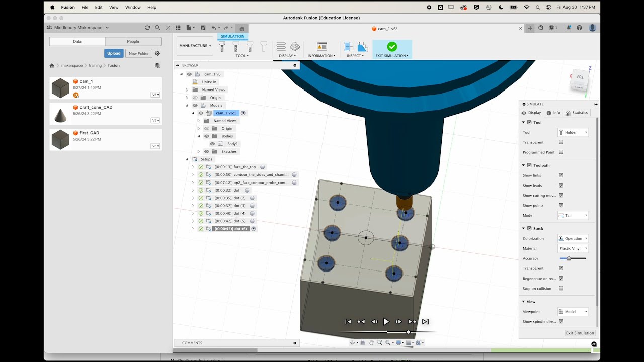Click the first tool icon in Tool group
The width and height of the screenshot is (644, 362).
(222, 47)
